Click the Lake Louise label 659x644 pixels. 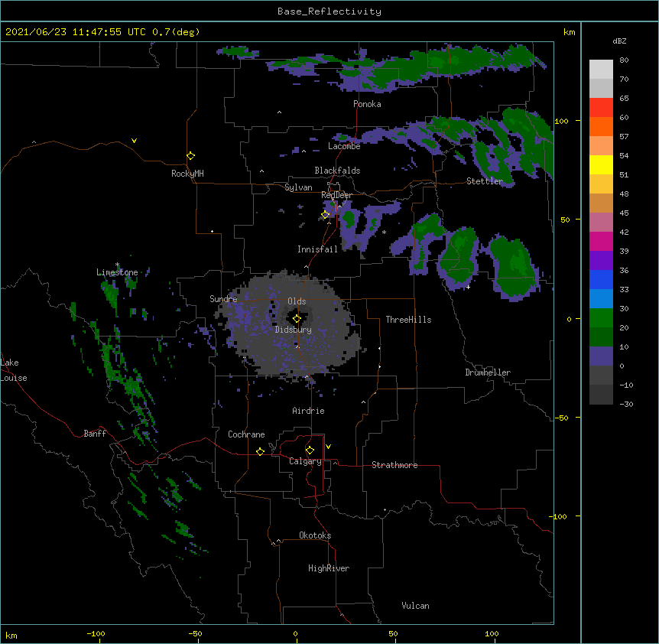[14, 370]
